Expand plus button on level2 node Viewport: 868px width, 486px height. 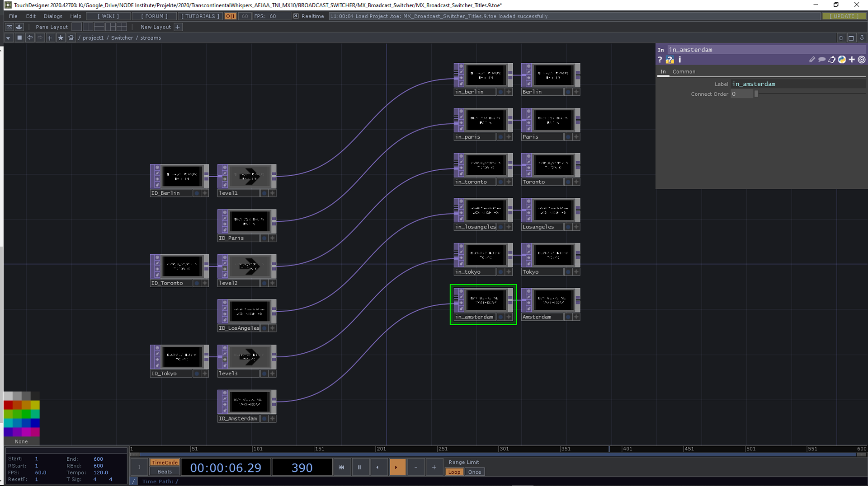[272, 283]
